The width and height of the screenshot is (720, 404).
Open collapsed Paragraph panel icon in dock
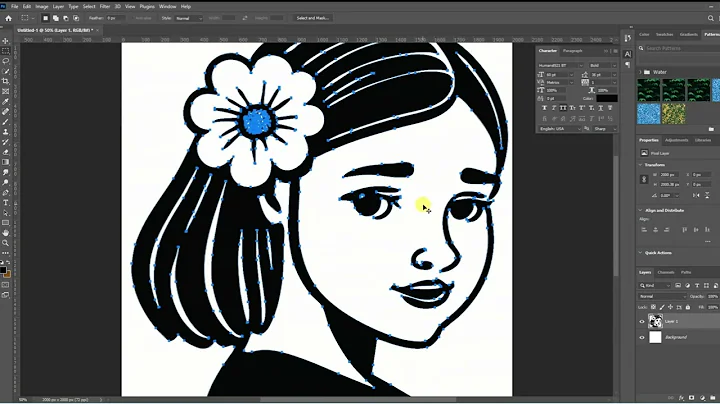[628, 65]
